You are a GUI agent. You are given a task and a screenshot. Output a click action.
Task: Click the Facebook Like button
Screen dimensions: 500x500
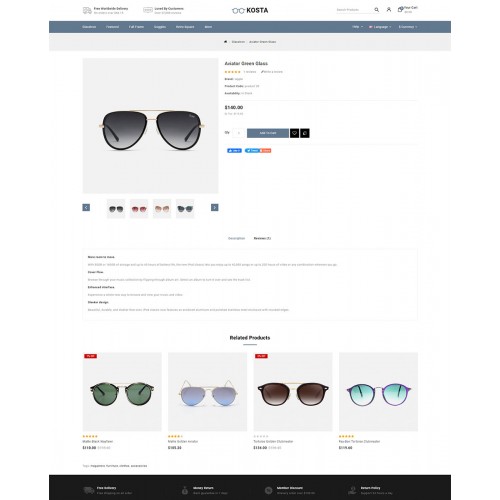coord(234,151)
